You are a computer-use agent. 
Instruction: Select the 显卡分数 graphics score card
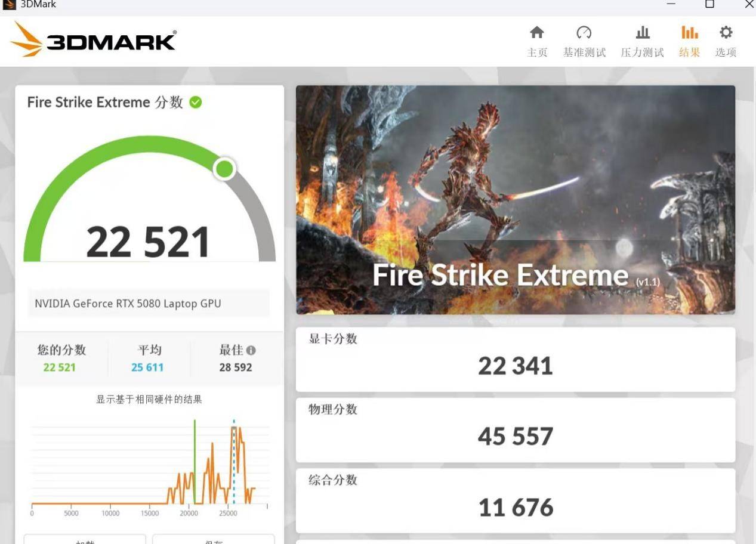(x=515, y=359)
